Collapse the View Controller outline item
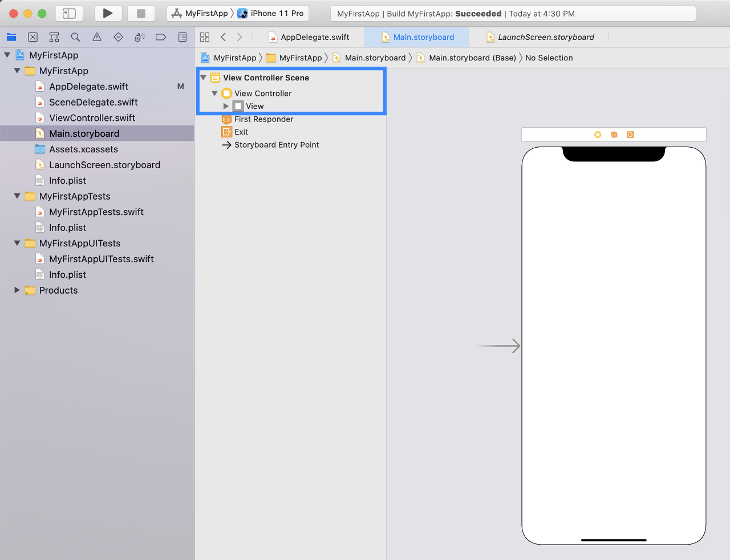This screenshot has height=560, width=730. click(214, 94)
